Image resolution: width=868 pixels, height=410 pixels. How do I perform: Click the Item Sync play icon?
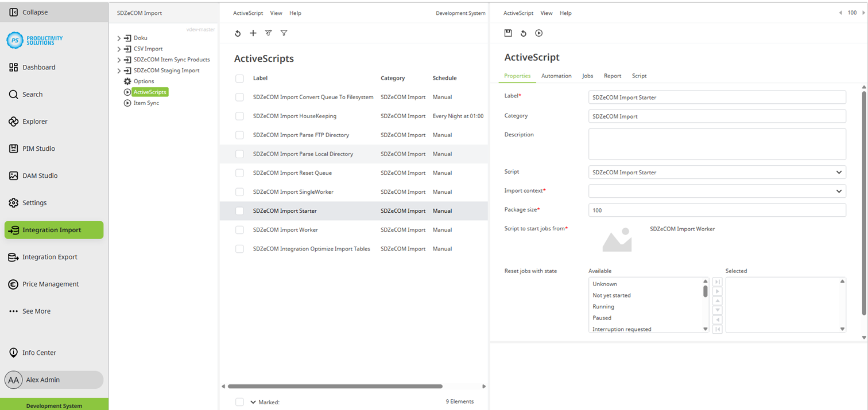[x=127, y=103]
